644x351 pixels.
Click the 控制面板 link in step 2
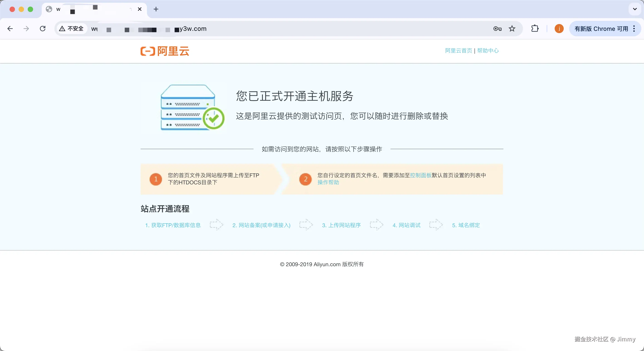[421, 175]
